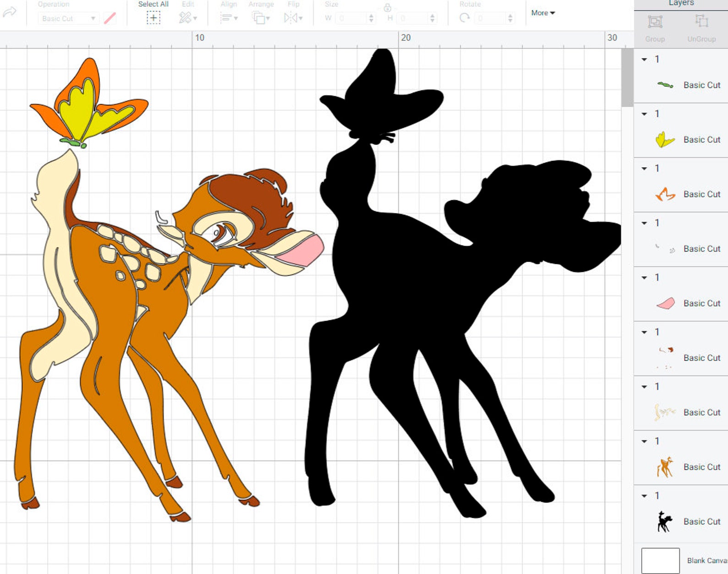Select the yellow wings layer thumbnail
The height and width of the screenshot is (574, 728).
tap(665, 139)
